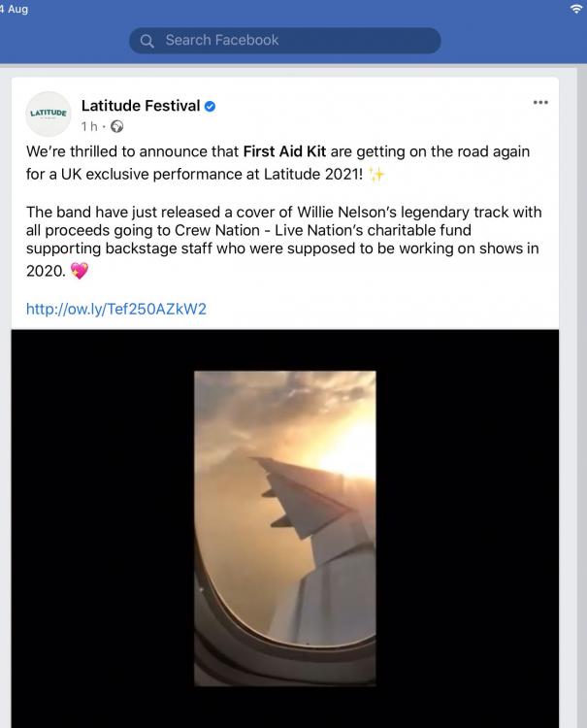Play the airplane wing video
Screen dimensions: 587x728
285,528
